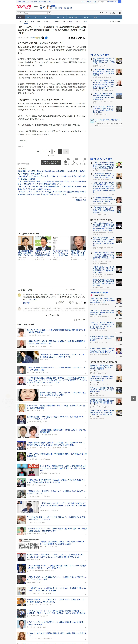138x644 pixels.
Task: Select the 国内 category
Action: (x=26, y=21)
